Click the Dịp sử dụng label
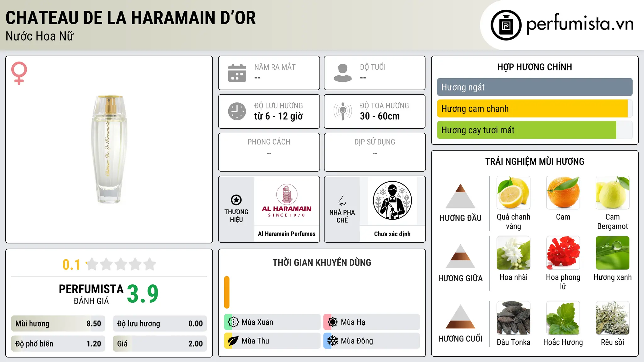The width and height of the screenshot is (644, 362). coord(375,142)
